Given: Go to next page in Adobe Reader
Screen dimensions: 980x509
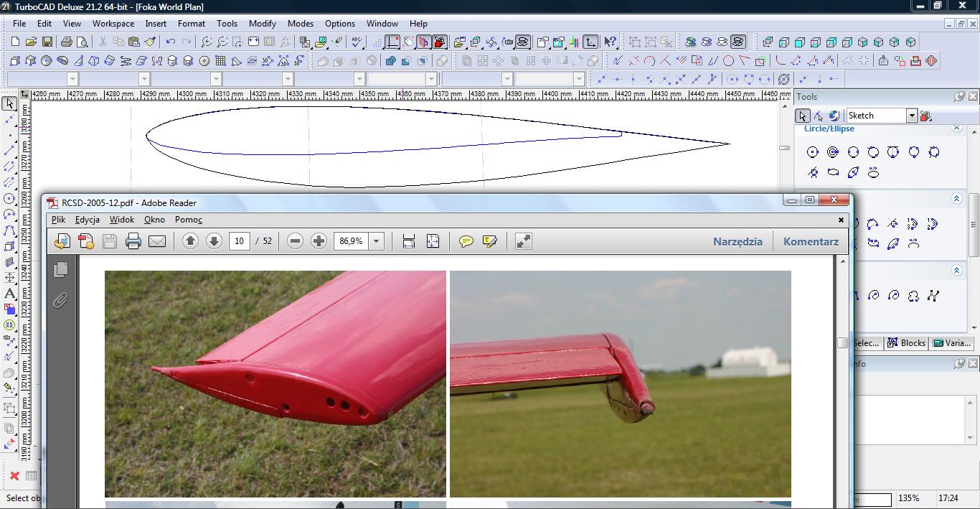Looking at the screenshot, I should coord(214,241).
